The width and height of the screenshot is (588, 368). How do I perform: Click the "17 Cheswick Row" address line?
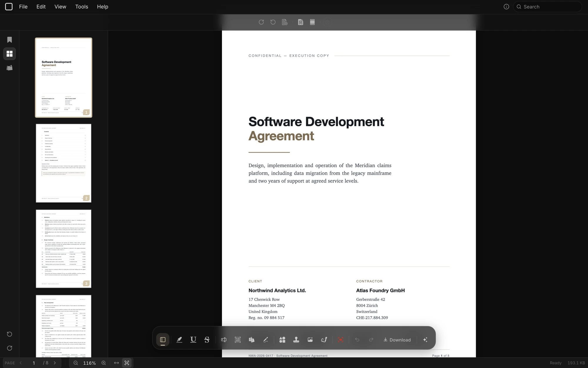pyautogui.click(x=264, y=299)
